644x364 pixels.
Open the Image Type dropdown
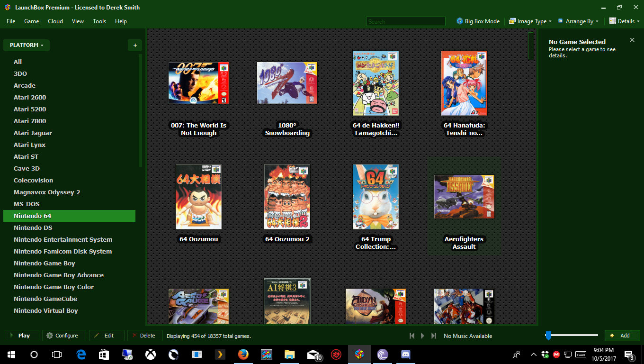(x=530, y=21)
